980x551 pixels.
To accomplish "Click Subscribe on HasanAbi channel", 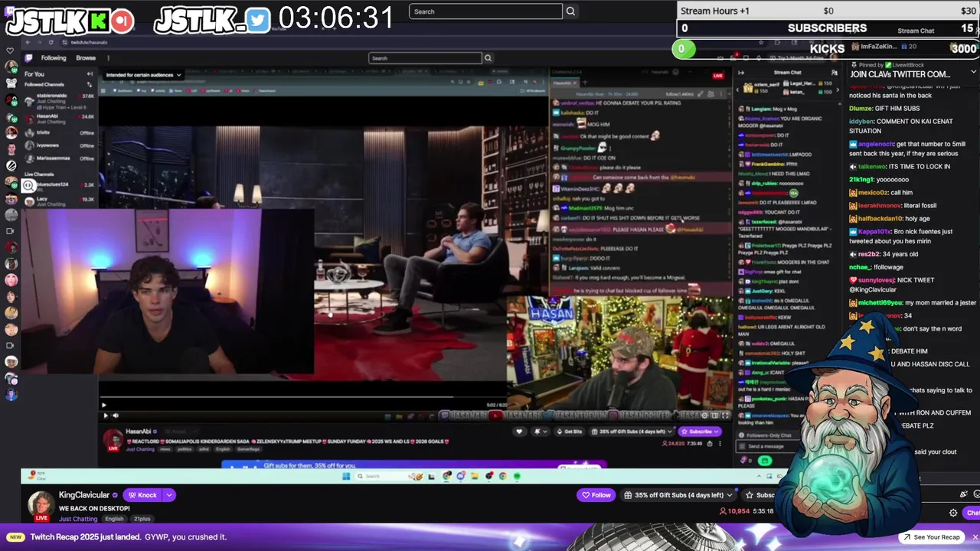I will pos(700,432).
